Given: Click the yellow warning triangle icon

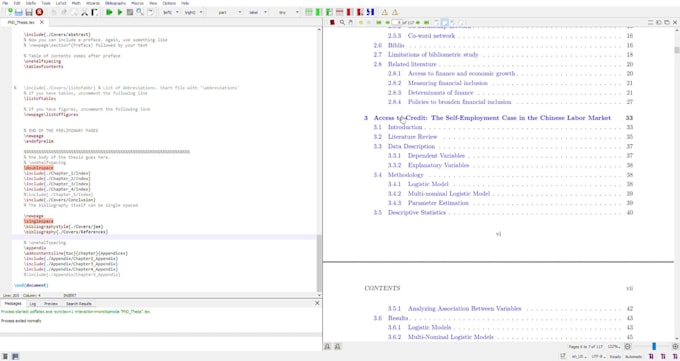Looking at the screenshot, I should coord(385,12).
